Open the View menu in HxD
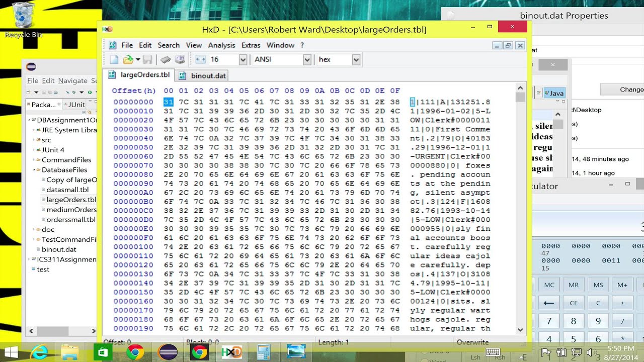This screenshot has height=362, width=644. (194, 45)
